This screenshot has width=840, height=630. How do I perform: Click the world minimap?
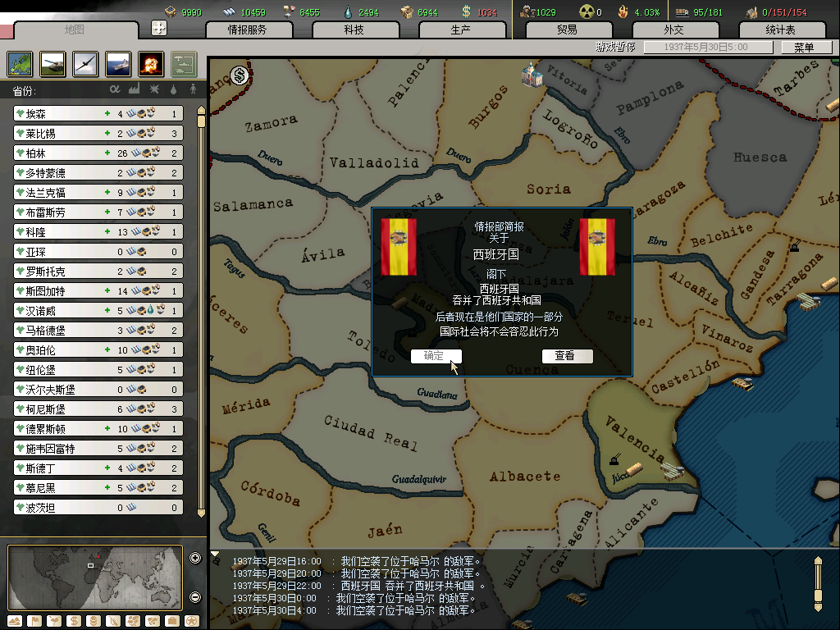click(x=95, y=577)
